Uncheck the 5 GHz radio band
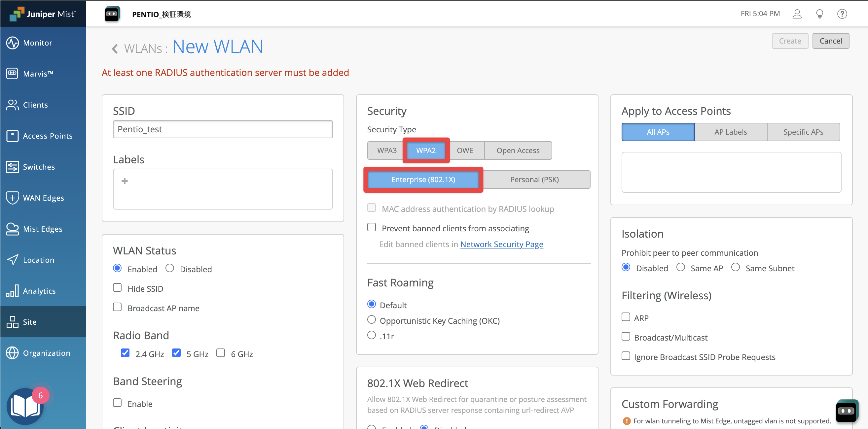The height and width of the screenshot is (429, 868). click(x=176, y=353)
